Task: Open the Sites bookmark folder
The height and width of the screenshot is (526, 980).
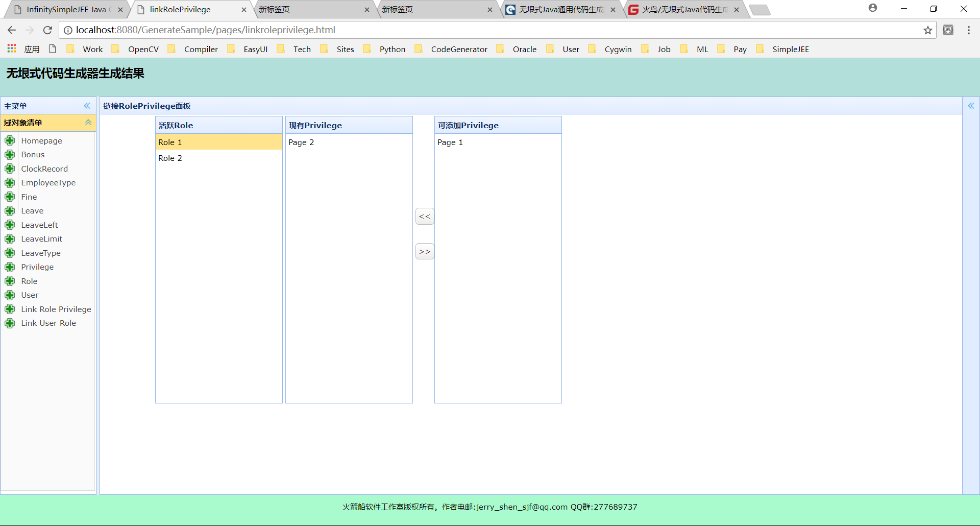Action: coord(337,49)
